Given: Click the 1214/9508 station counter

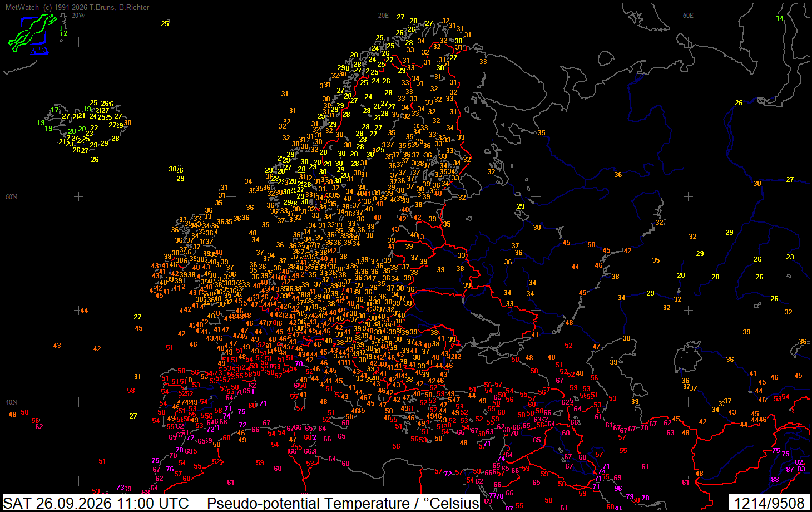Looking at the screenshot, I should tap(769, 503).
